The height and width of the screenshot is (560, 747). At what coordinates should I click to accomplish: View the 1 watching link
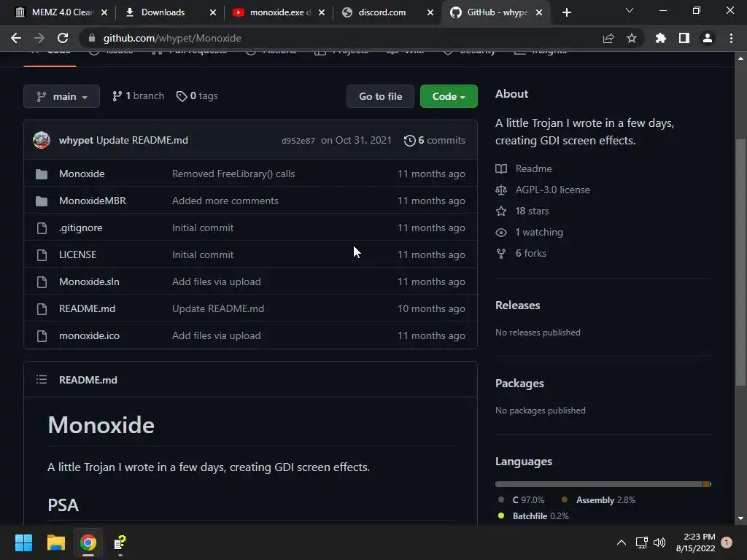point(539,233)
